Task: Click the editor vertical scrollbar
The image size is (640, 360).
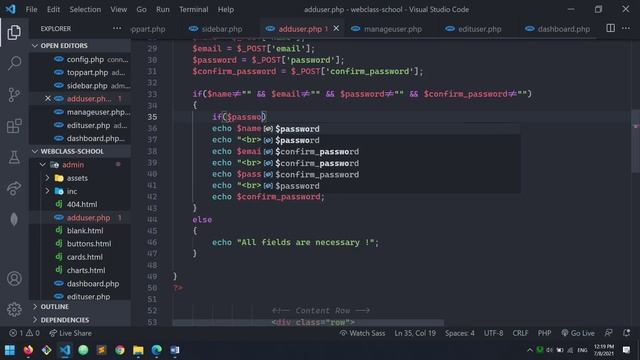Action: click(635, 141)
